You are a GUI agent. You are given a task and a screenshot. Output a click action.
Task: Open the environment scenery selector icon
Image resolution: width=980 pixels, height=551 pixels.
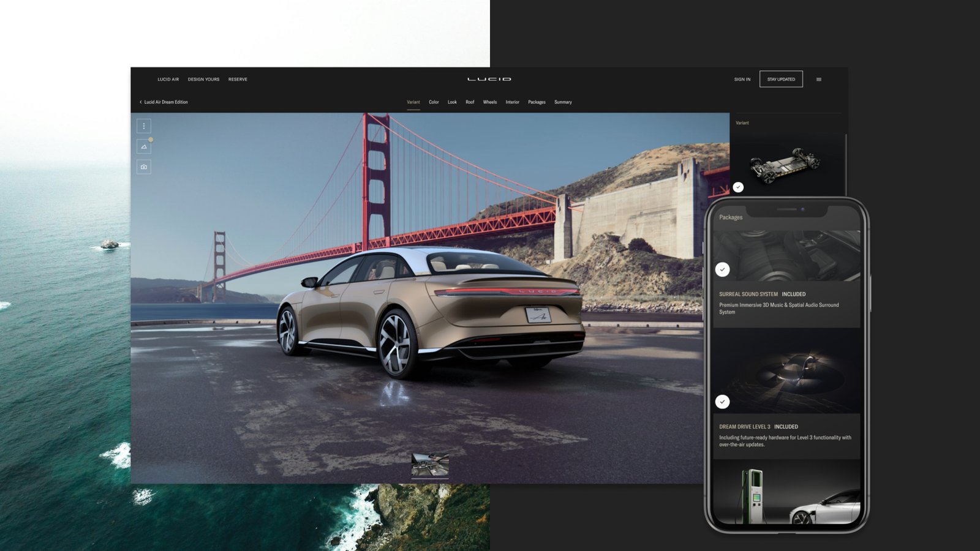pyautogui.click(x=144, y=146)
